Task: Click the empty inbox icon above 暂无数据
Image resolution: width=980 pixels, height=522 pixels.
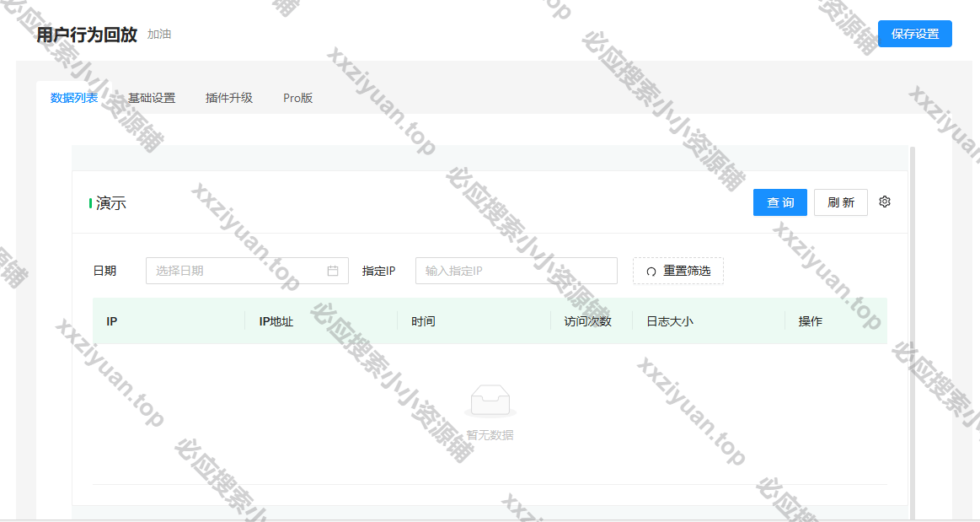Action: pos(490,401)
